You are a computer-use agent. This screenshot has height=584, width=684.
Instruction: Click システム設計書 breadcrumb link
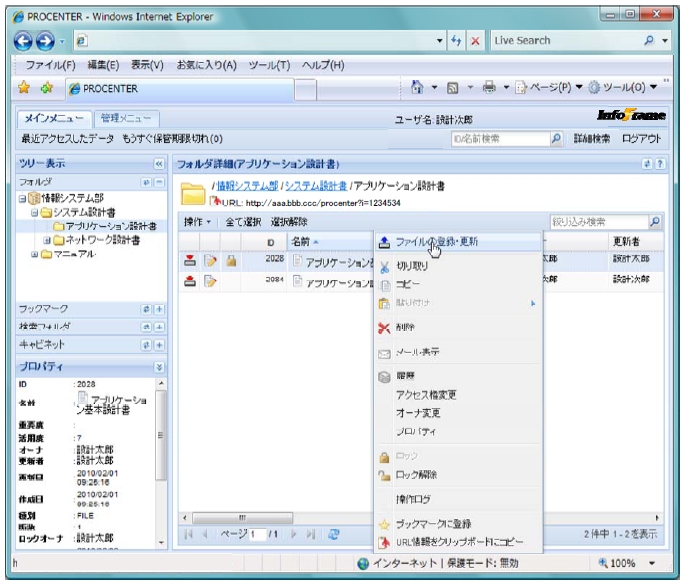coord(316,186)
